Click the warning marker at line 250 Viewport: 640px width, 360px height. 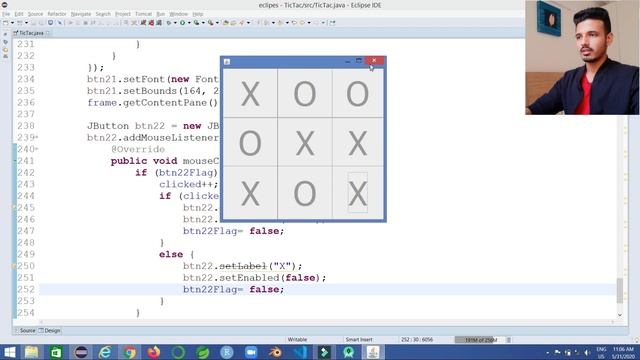pyautogui.click(x=14, y=266)
